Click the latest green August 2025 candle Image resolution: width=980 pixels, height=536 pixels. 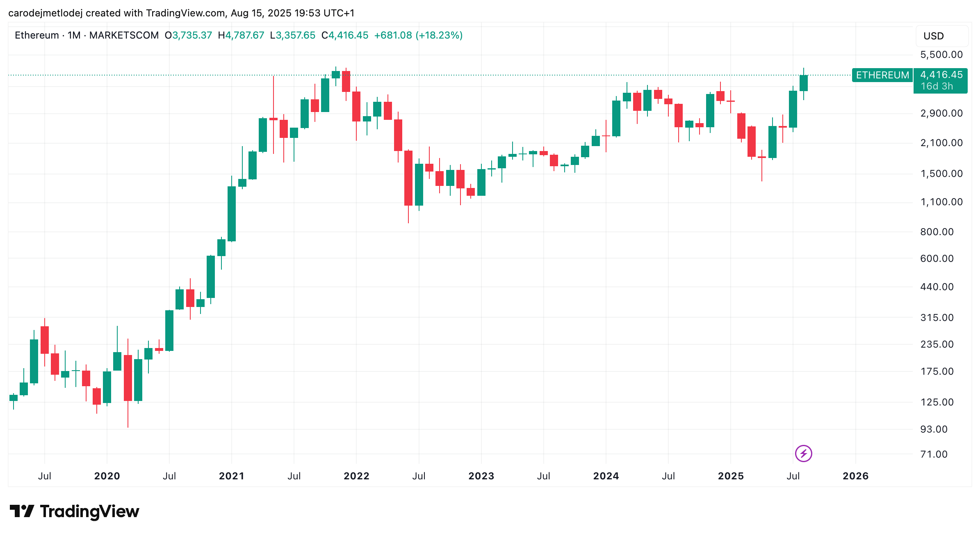(x=803, y=83)
